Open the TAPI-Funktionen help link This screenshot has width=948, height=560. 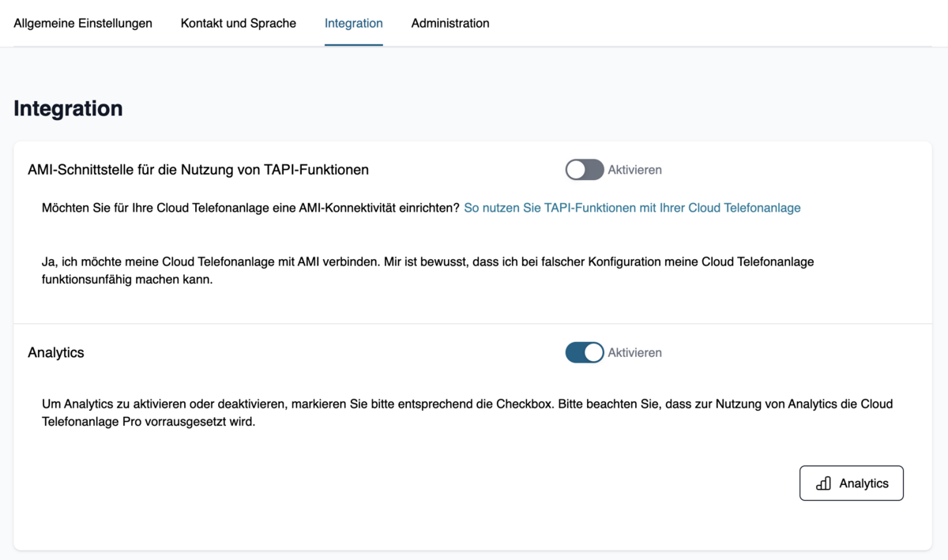tap(632, 208)
